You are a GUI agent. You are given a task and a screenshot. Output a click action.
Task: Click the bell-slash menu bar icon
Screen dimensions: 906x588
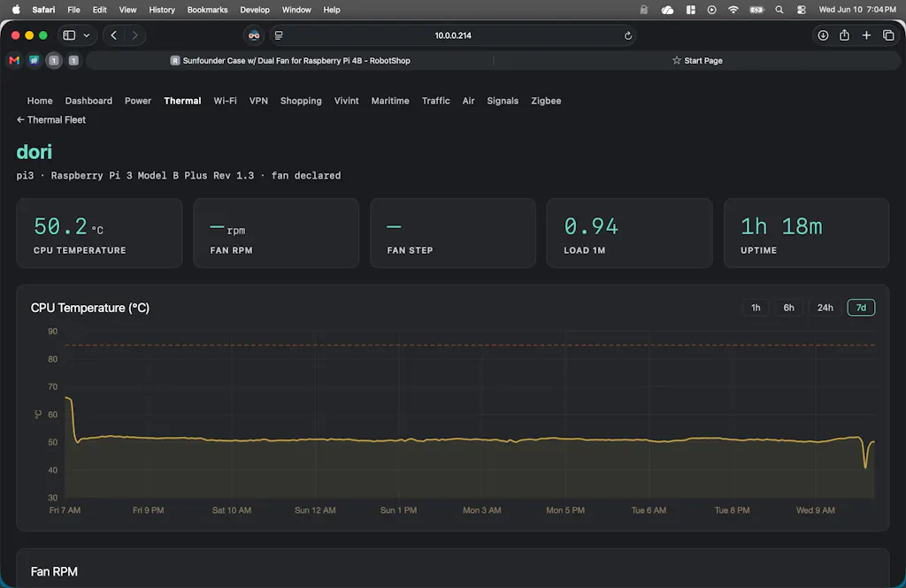click(644, 10)
